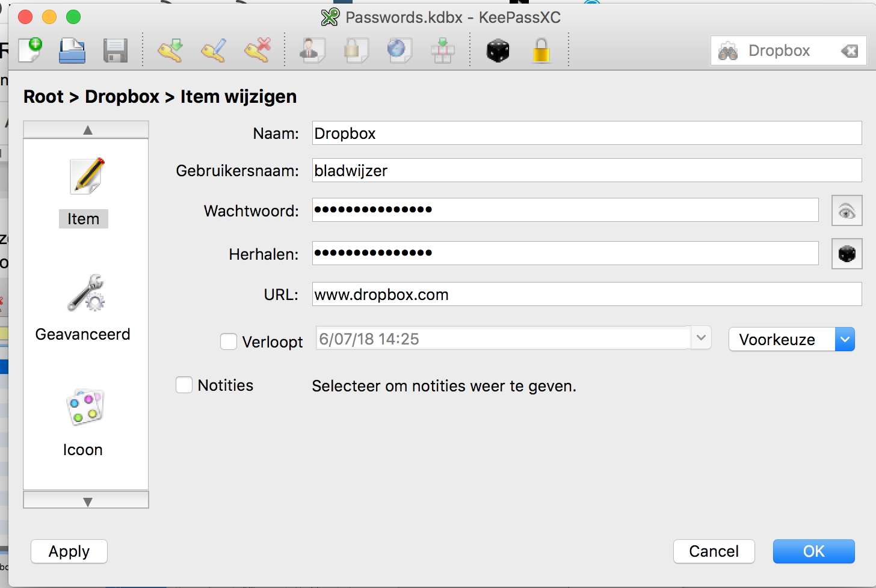Copy username using toolbar person icon
This screenshot has height=588, width=876.
(312, 51)
